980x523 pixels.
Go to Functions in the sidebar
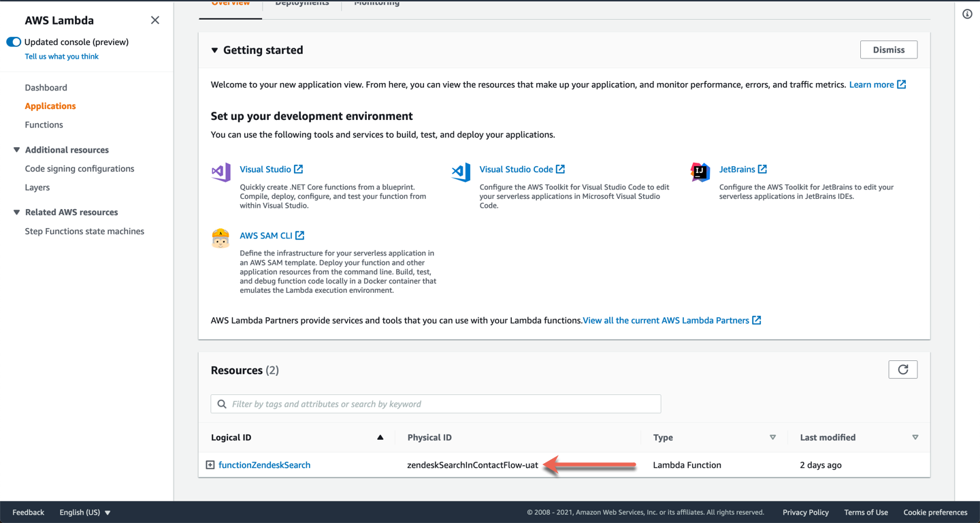tap(44, 125)
